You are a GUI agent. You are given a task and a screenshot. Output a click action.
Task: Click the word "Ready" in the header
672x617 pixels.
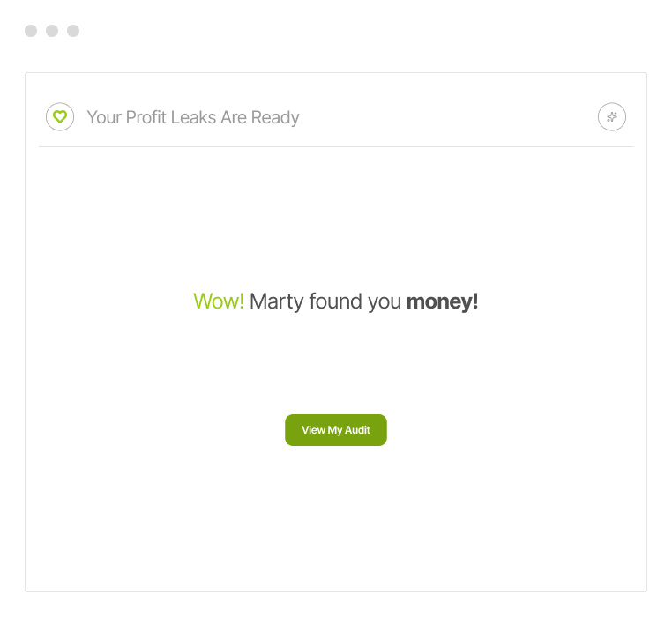tap(276, 117)
